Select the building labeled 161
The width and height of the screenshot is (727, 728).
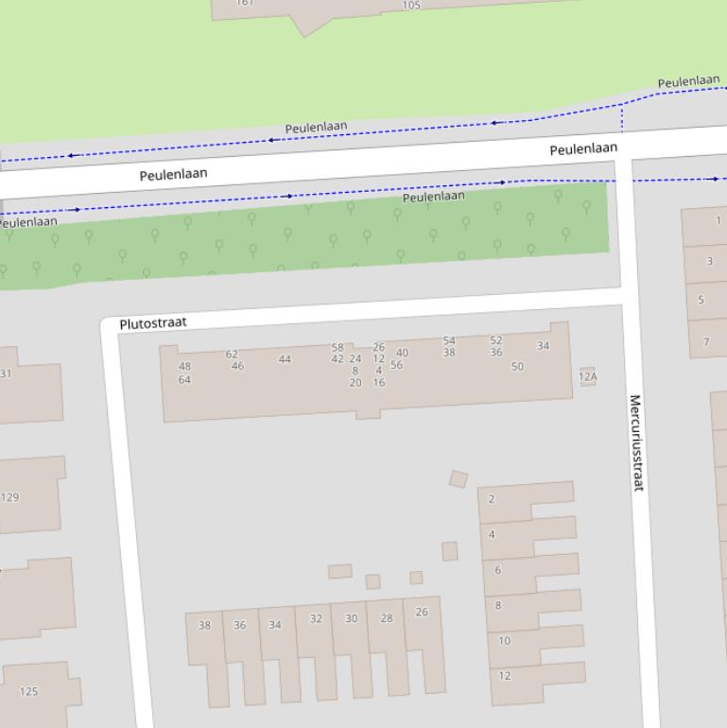[244, 3]
